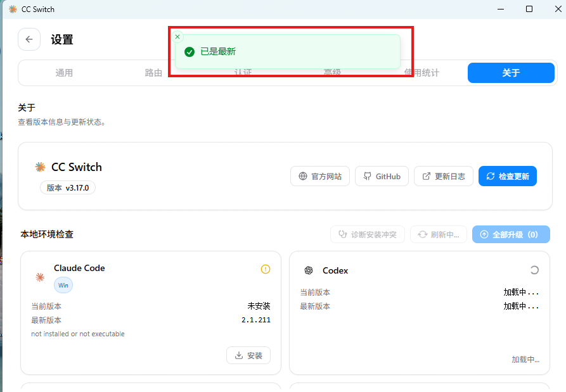Viewport: 566px width, 392px height.
Task: Click the globe icon on 官方网站
Action: point(303,176)
